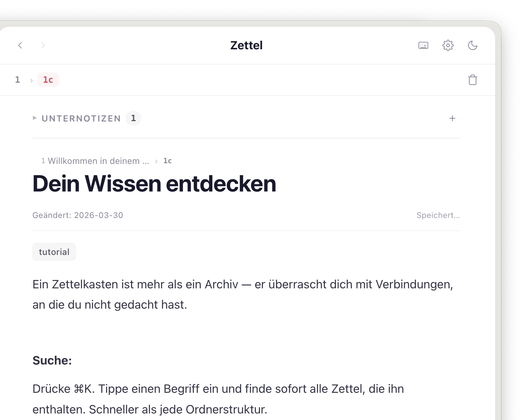Click the paragraph starting Drücke ⌘K
The image size is (525, 420).
coord(218,399)
